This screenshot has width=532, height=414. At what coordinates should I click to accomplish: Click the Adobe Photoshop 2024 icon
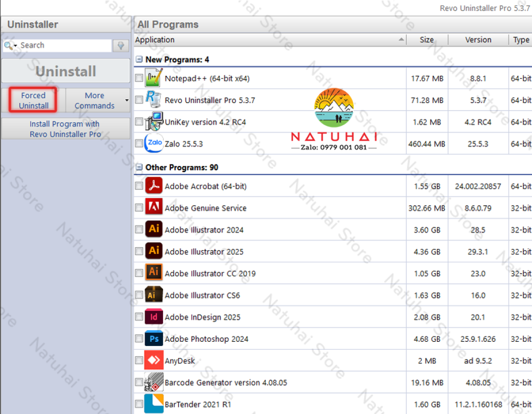(154, 338)
